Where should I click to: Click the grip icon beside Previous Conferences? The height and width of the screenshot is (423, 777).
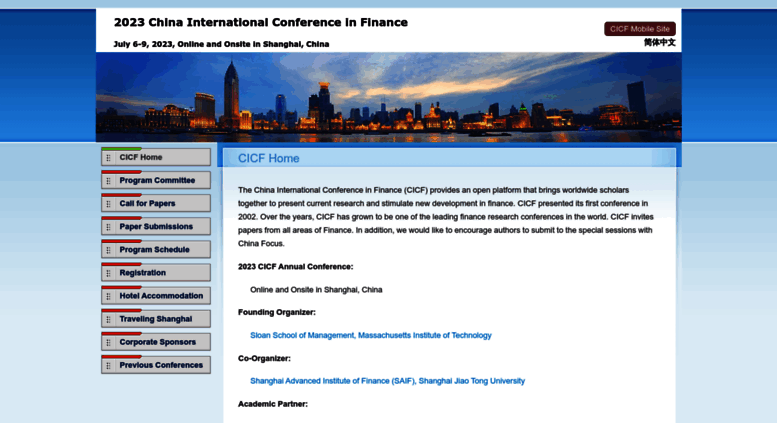pyautogui.click(x=109, y=366)
